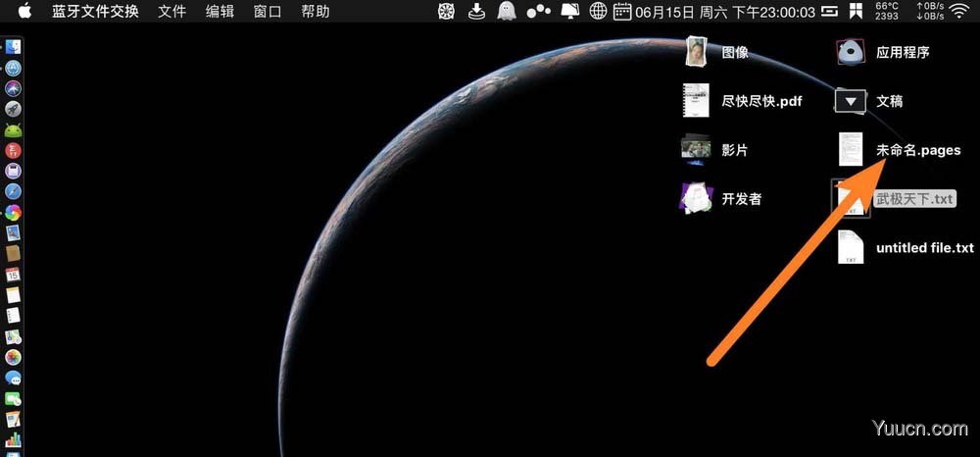Select the 应用程序 folder on desktop
980x457 pixels.
pos(851,52)
